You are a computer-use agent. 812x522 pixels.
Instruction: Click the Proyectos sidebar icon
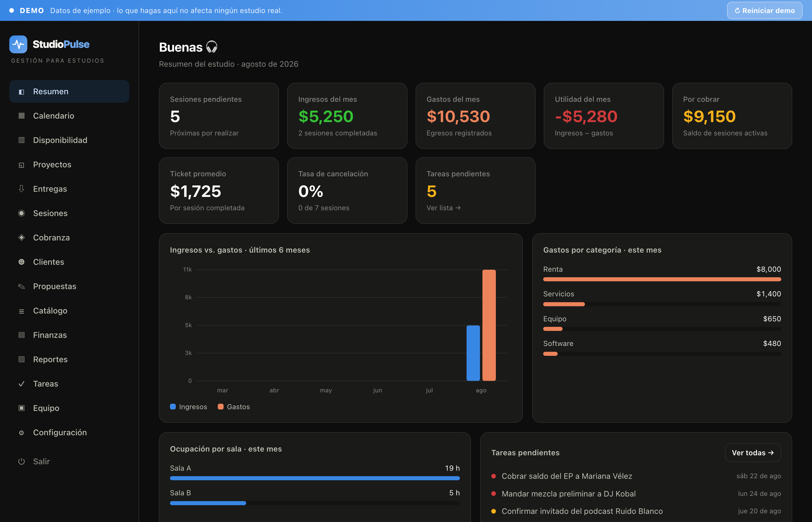pos(21,165)
